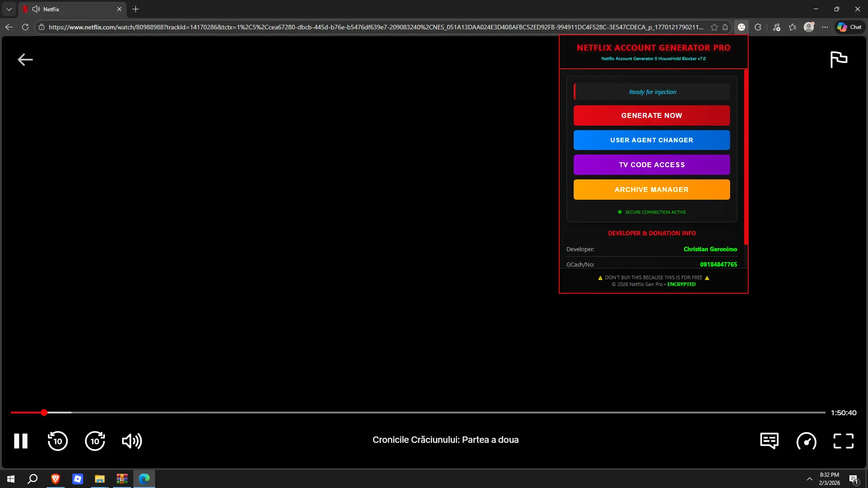Screen dimensions: 868x488
Task: Open a new browser tab
Action: coord(136,9)
